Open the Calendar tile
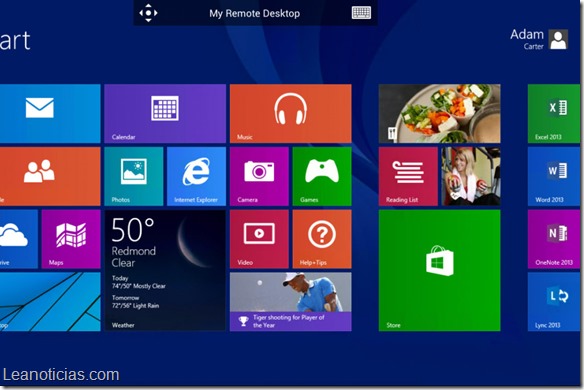This screenshot has width=584, height=390. click(165, 113)
